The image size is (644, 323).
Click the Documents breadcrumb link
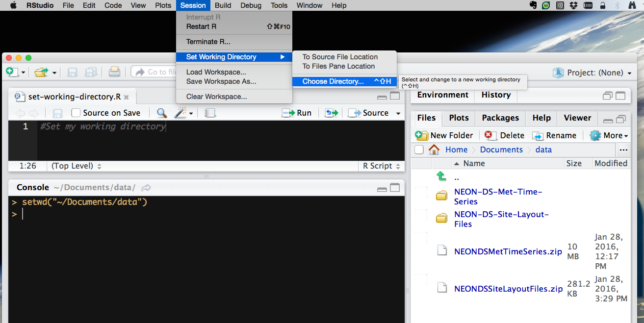click(x=501, y=149)
